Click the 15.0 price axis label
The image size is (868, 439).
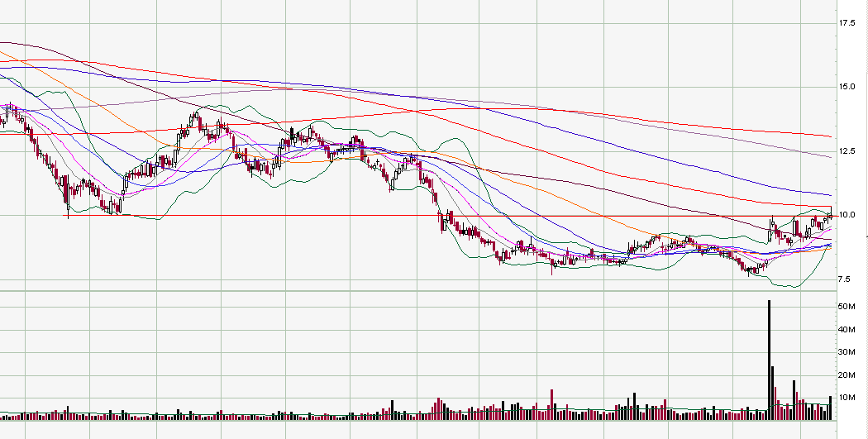847,87
